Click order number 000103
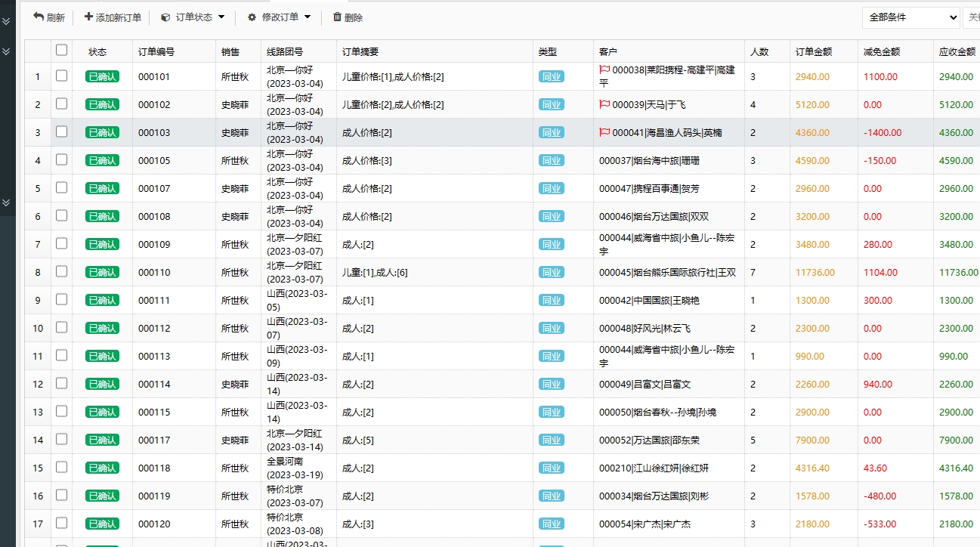 (x=154, y=132)
